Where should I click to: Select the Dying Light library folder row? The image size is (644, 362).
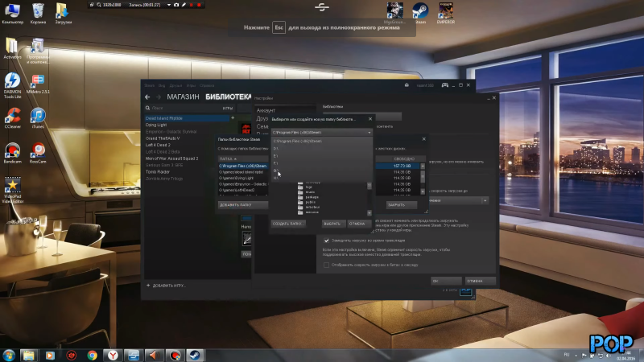pos(243,178)
